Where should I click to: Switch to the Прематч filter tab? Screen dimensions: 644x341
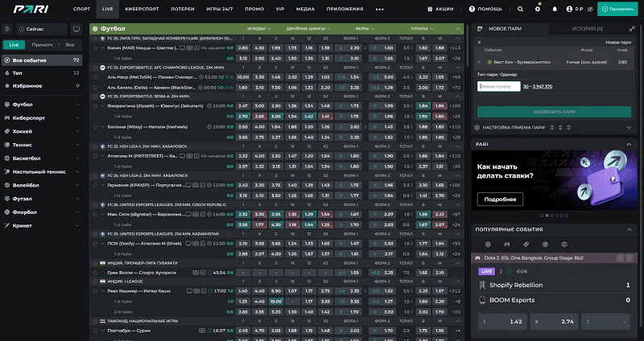coord(42,45)
